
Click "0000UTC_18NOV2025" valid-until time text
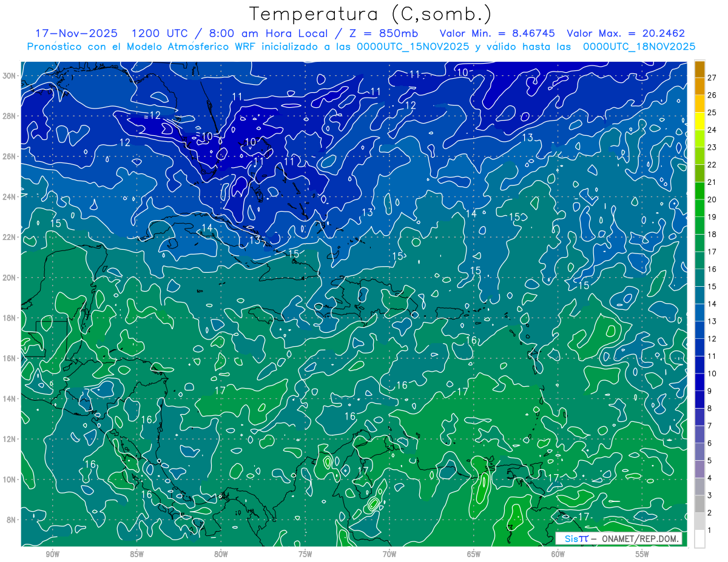[639, 47]
